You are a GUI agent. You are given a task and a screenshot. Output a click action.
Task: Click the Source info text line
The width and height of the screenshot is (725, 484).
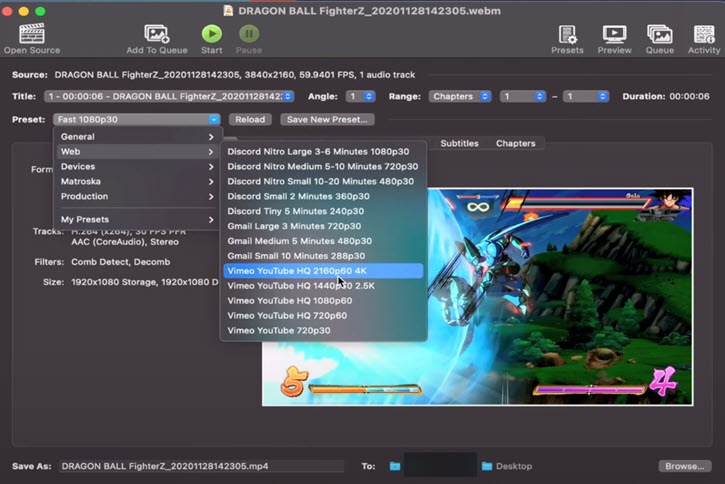pyautogui.click(x=234, y=74)
